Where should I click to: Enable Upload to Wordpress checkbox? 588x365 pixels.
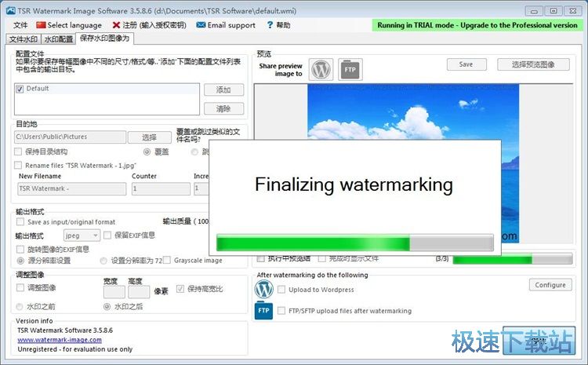click(x=281, y=290)
